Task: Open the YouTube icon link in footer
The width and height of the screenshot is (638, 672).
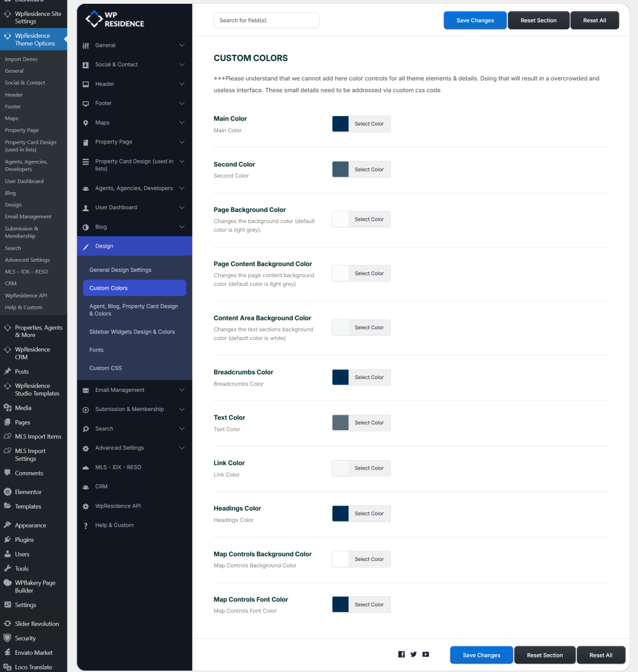Action: point(426,654)
